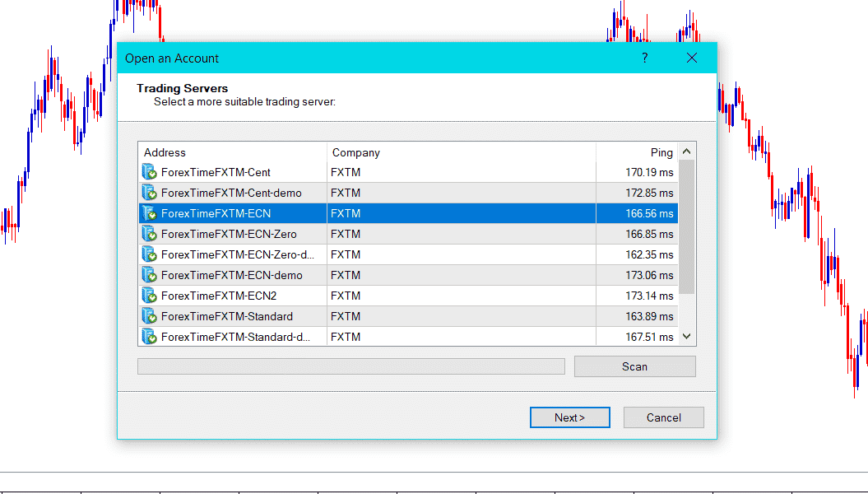Click the 163.89 ms ping value

click(x=649, y=315)
